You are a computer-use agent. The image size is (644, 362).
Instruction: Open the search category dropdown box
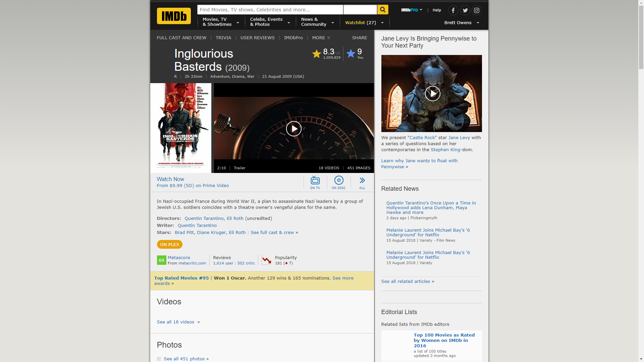(x=360, y=10)
